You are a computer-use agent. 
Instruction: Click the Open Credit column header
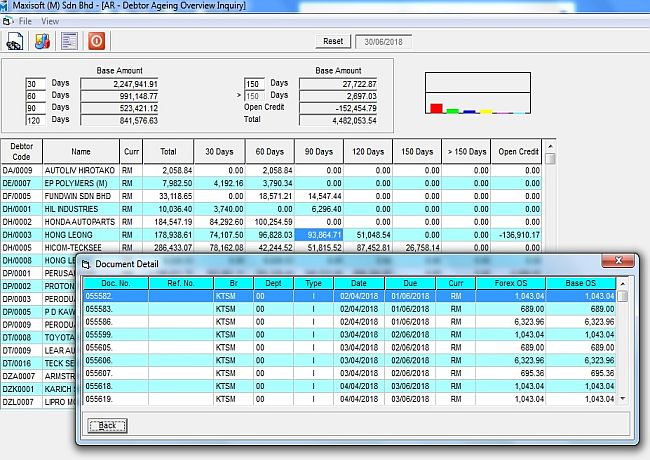[518, 152]
